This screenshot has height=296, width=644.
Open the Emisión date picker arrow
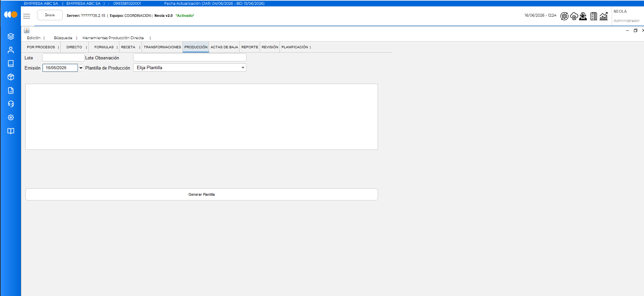click(81, 68)
